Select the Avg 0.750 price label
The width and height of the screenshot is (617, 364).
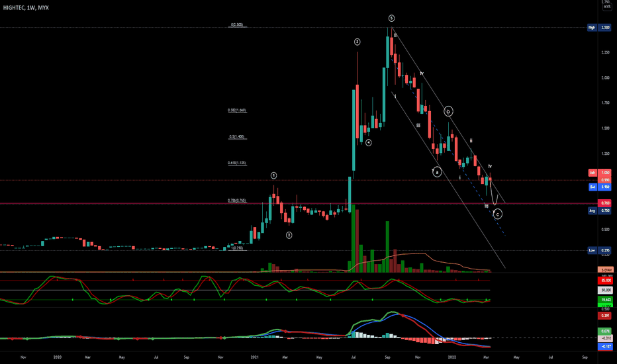(x=599, y=210)
